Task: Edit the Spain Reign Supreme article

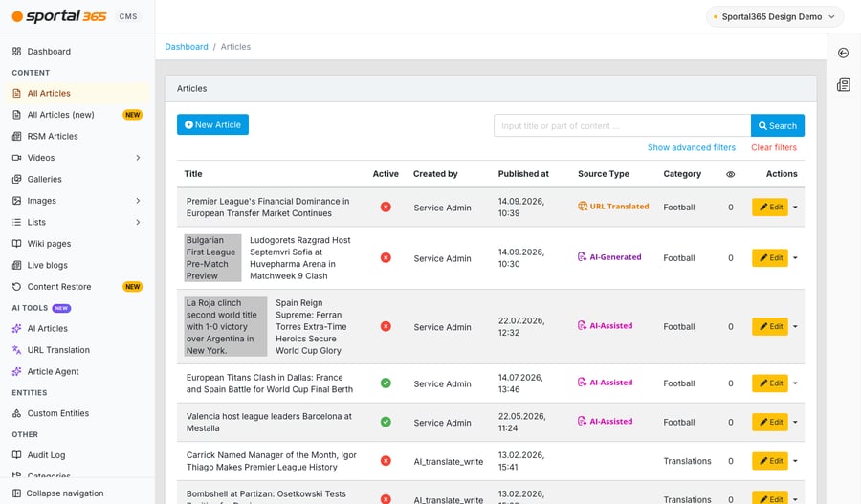Action: 770,326
